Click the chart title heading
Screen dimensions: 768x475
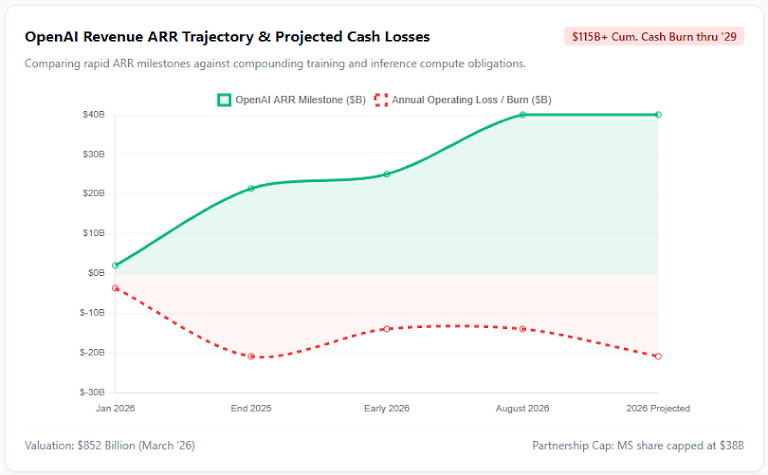(227, 37)
